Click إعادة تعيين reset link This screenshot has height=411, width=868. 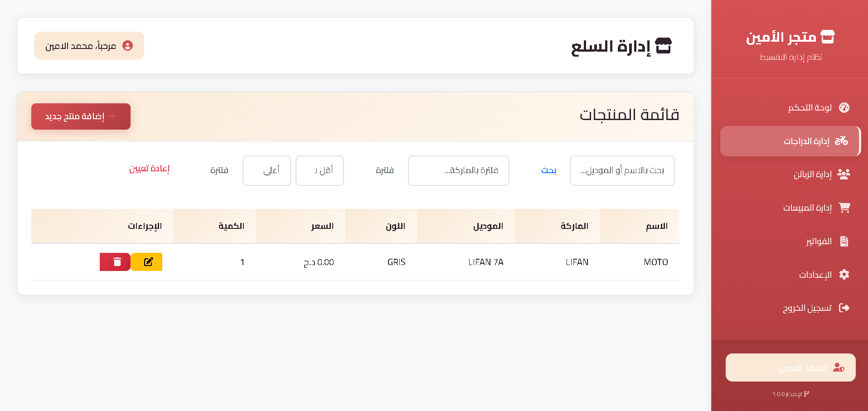coord(149,169)
